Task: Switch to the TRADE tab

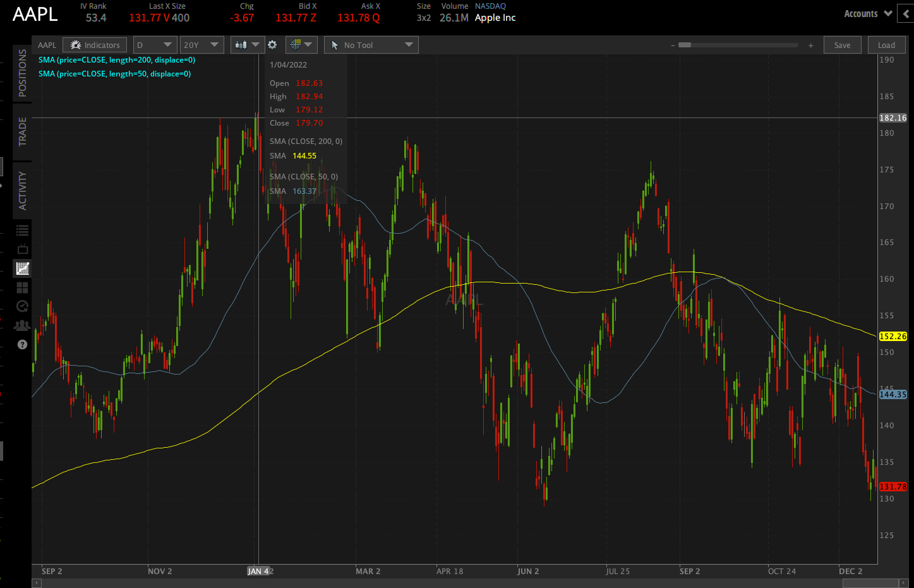Action: pos(21,133)
